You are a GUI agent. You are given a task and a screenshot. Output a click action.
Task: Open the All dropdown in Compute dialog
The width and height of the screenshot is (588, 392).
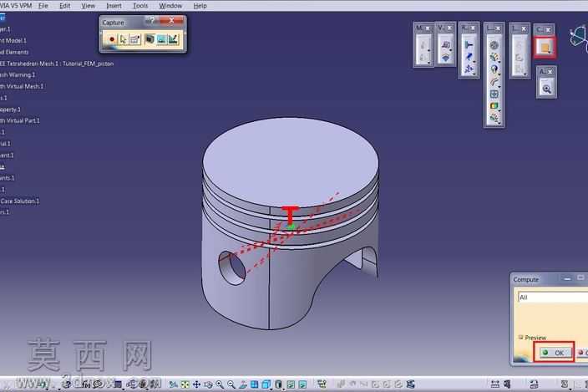coord(553,297)
